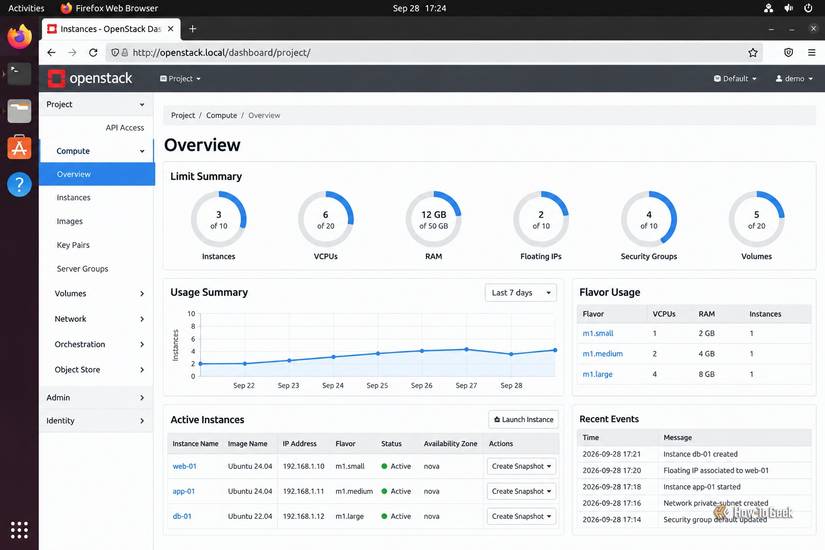Image resolution: width=825 pixels, height=550 pixels.
Task: Click Activities in the top bar
Action: pos(26,8)
